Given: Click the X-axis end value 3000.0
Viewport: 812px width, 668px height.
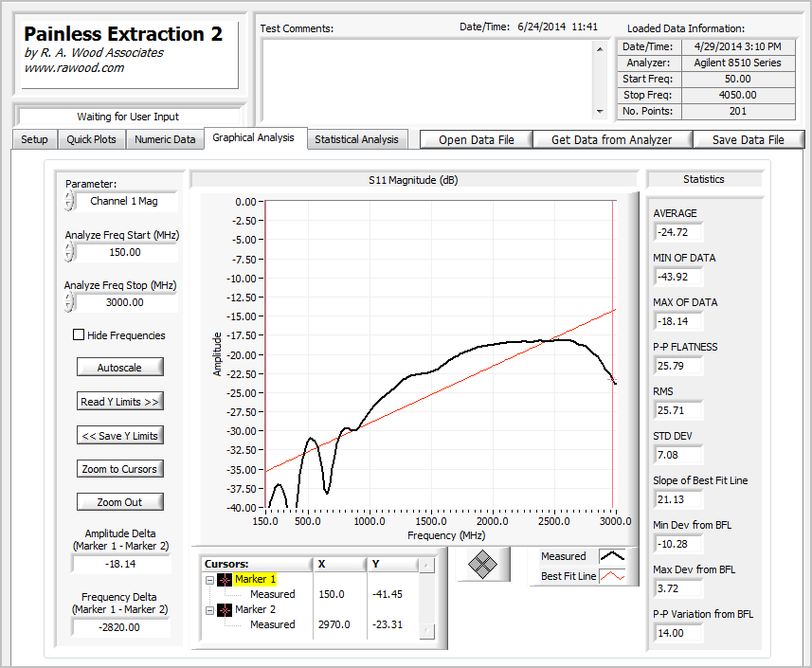Looking at the screenshot, I should [x=615, y=521].
